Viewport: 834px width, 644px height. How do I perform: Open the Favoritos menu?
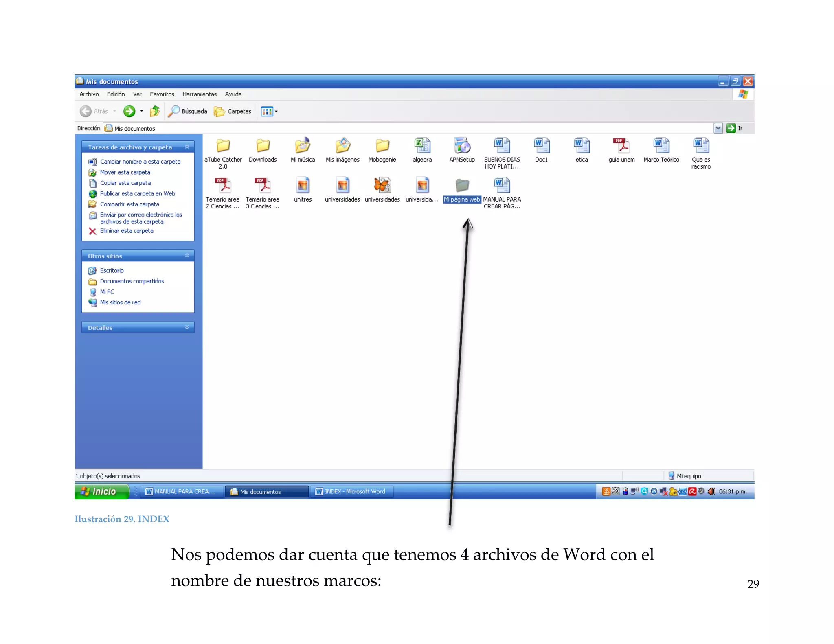click(x=162, y=94)
